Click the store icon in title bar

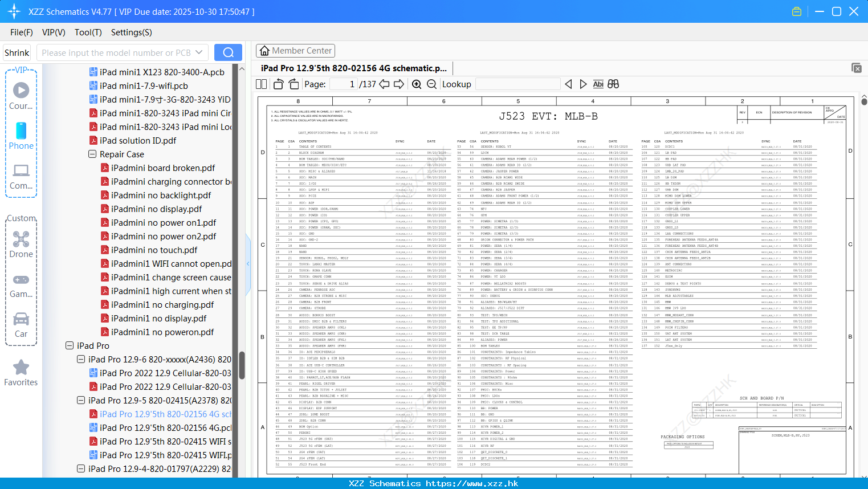797,11
